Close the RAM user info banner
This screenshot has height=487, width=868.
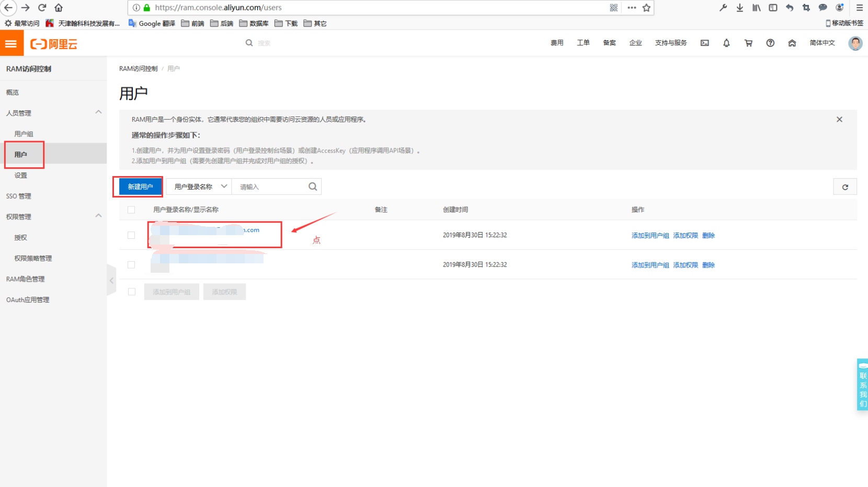[x=839, y=119]
